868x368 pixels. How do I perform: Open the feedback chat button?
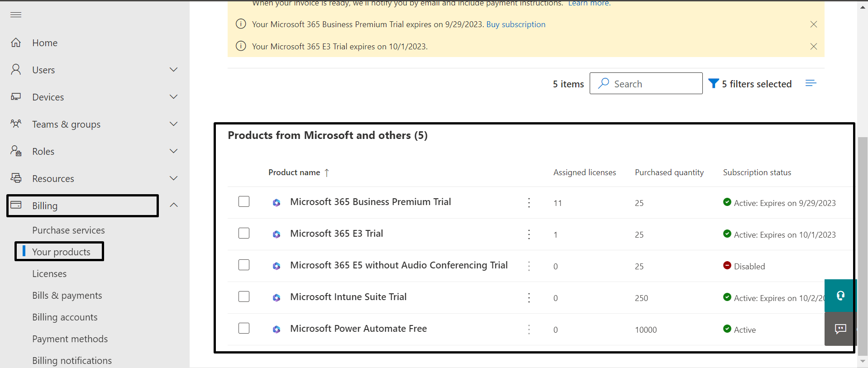pos(840,329)
